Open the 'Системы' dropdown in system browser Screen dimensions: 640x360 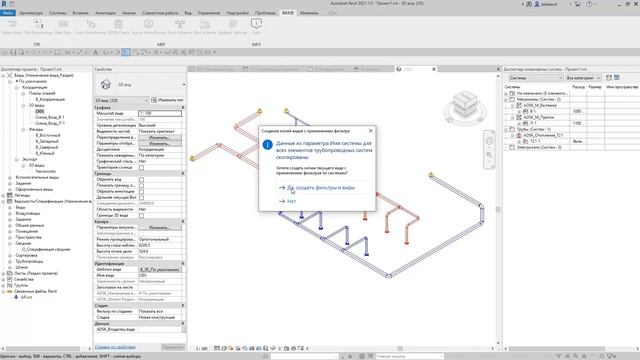coord(535,78)
